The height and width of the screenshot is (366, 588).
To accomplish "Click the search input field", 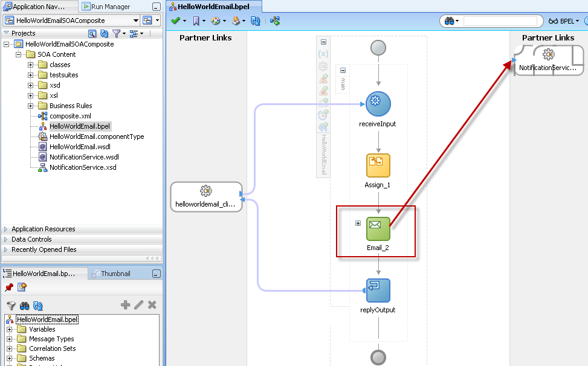I will pos(503,21).
